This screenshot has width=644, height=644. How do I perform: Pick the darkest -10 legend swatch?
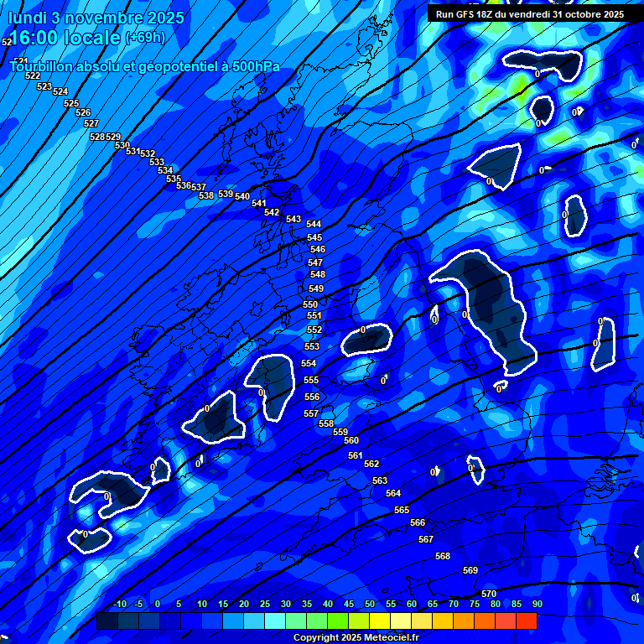tap(107, 621)
